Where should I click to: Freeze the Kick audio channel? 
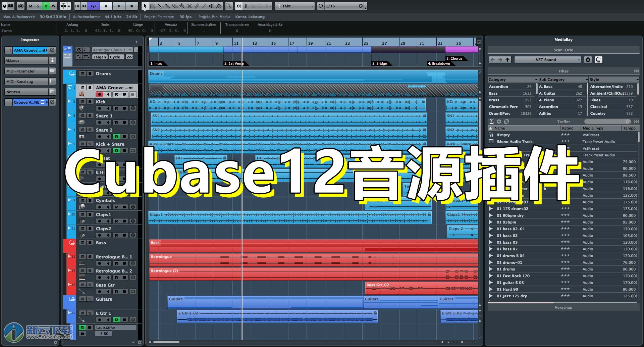coord(132,108)
